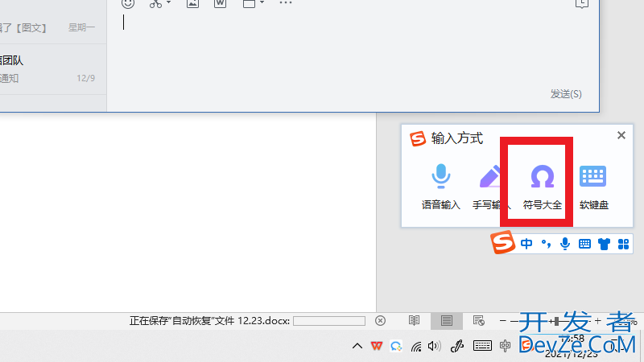Viewport: 644px width, 362px height.
Task: Open 符号大全 symbol collection
Action: pos(542,187)
